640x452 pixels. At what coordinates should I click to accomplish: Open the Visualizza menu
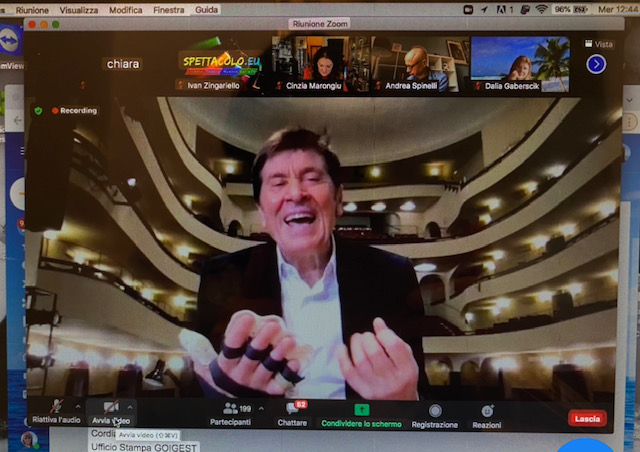[x=79, y=10]
